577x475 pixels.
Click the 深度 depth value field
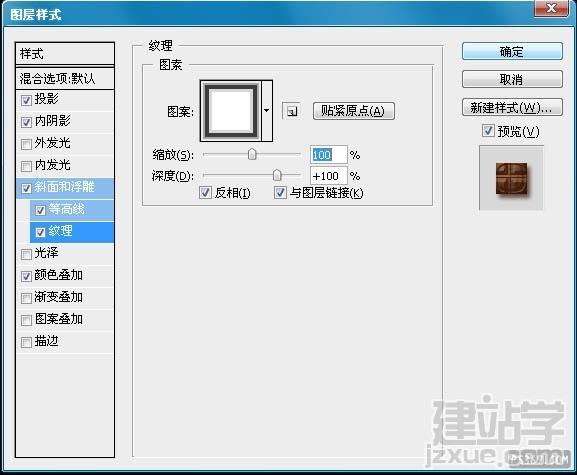[x=328, y=176]
